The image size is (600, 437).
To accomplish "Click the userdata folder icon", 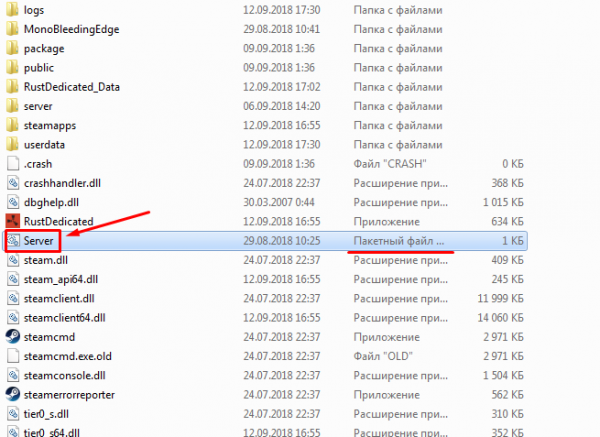I will (12, 144).
